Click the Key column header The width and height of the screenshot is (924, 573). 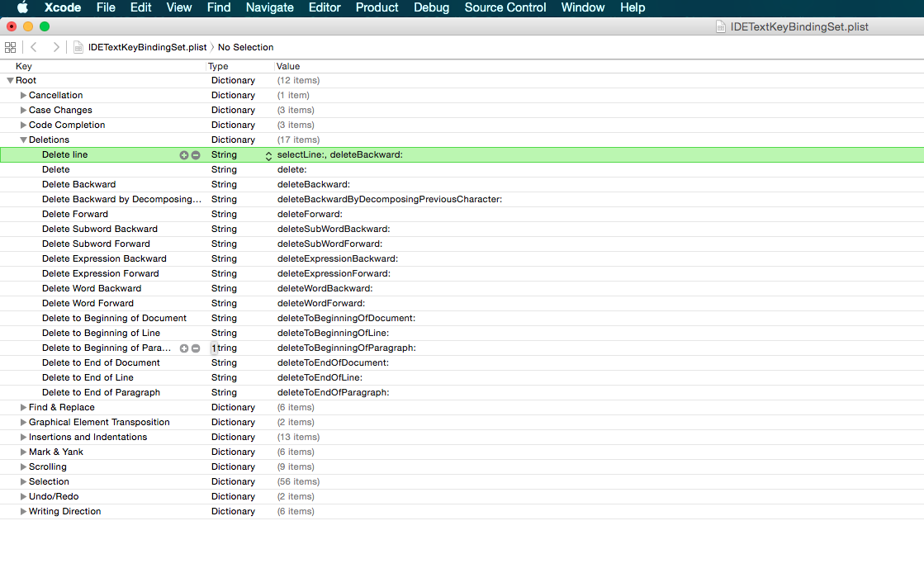(24, 67)
